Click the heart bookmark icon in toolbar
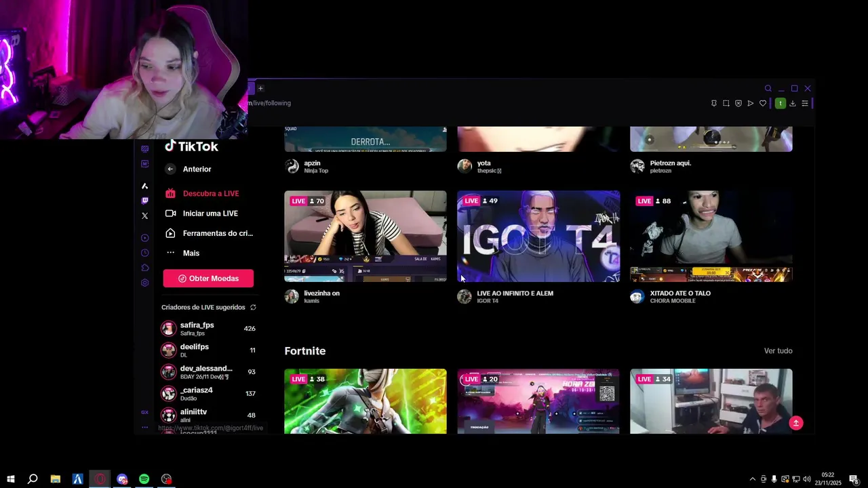This screenshot has height=488, width=868. point(763,103)
